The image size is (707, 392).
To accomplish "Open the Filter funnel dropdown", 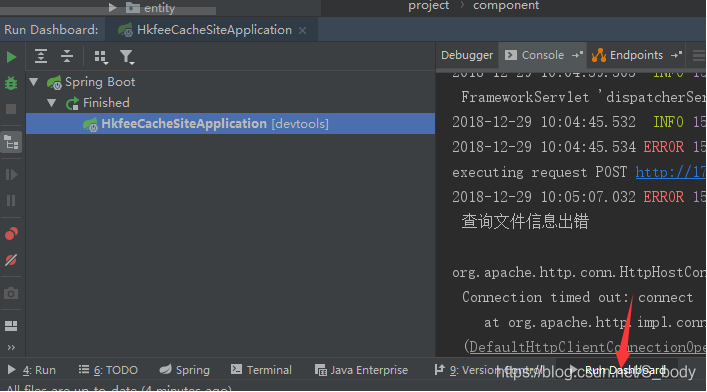I will pos(127,57).
